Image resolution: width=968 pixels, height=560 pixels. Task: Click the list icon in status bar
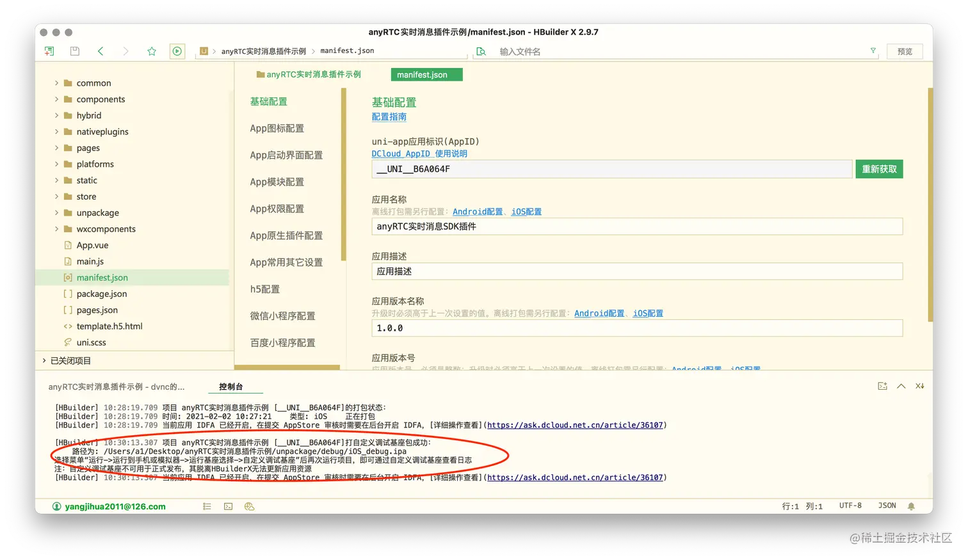[x=207, y=506]
